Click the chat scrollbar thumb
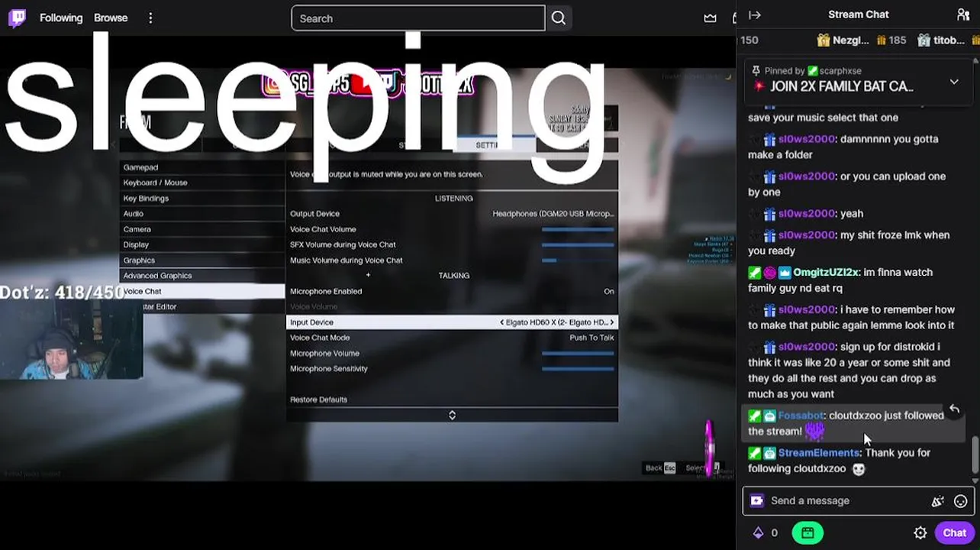Viewport: 980px width, 550px height. (x=975, y=455)
